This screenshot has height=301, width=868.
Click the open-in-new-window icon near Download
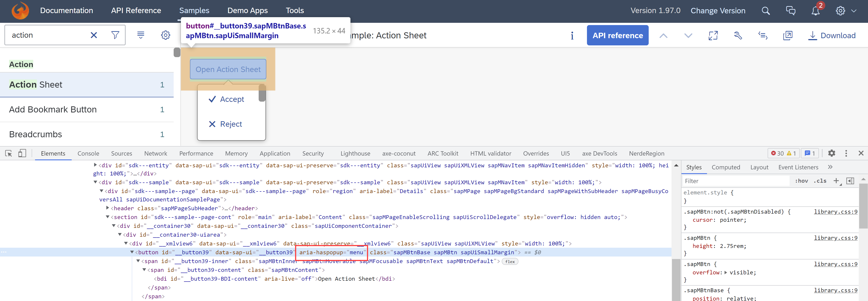tap(788, 35)
